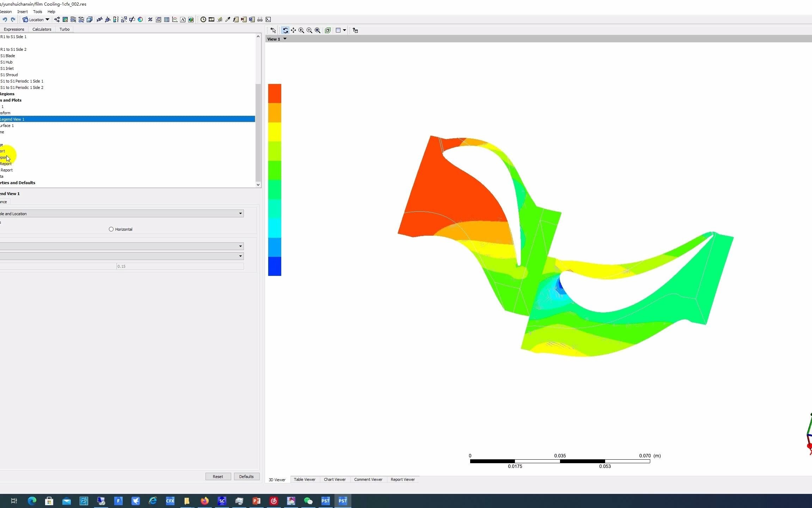
Task: Toggle the highlighting dotted-box icon
Action: coord(328,30)
